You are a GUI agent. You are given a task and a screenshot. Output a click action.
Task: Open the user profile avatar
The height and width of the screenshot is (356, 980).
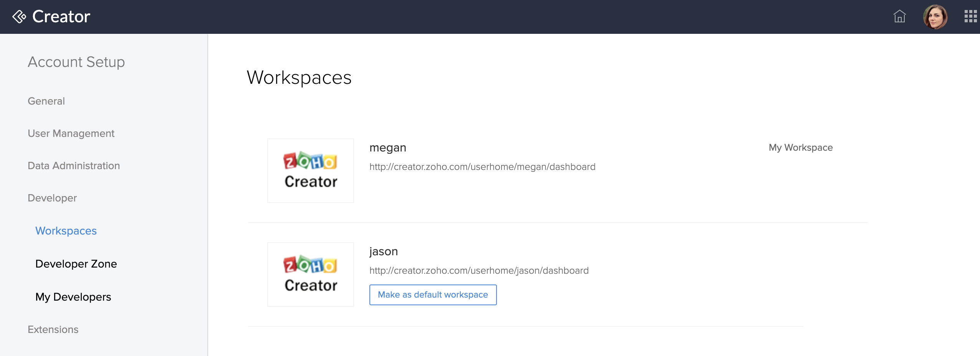point(935,17)
